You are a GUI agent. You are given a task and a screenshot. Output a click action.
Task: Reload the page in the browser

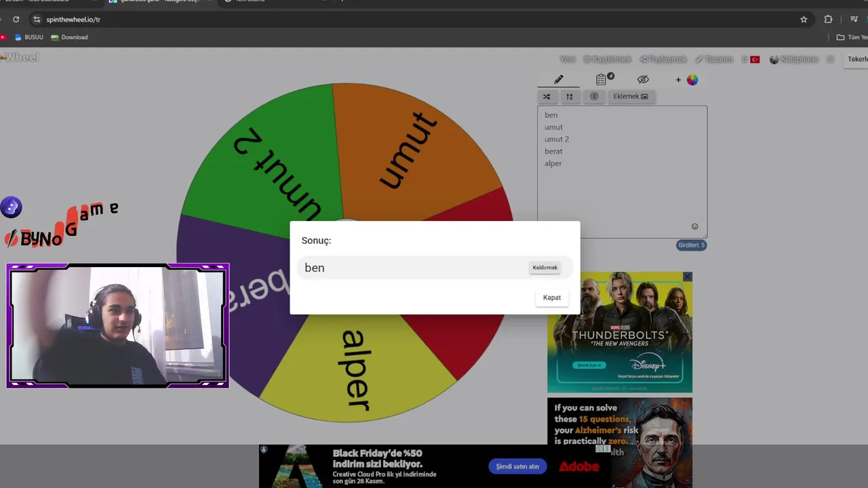[x=16, y=20]
